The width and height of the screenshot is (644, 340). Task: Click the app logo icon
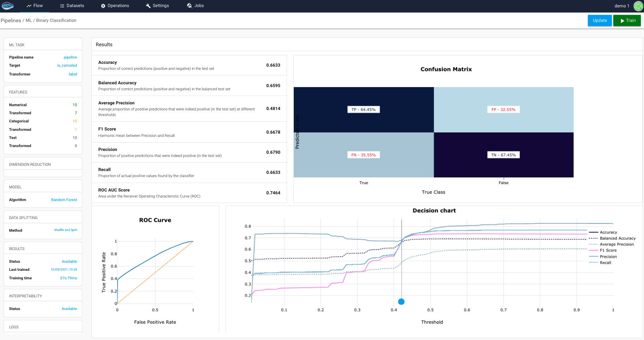[x=7, y=6]
